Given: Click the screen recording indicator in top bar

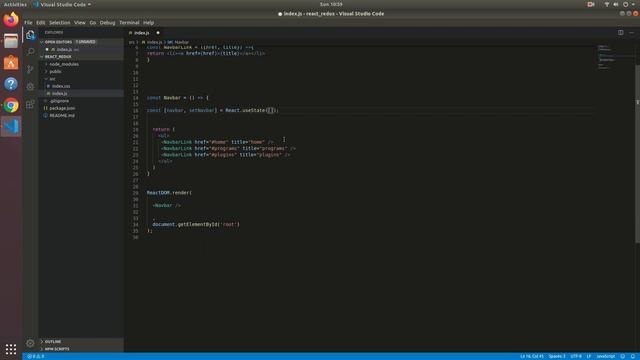Looking at the screenshot, I should click(591, 4).
